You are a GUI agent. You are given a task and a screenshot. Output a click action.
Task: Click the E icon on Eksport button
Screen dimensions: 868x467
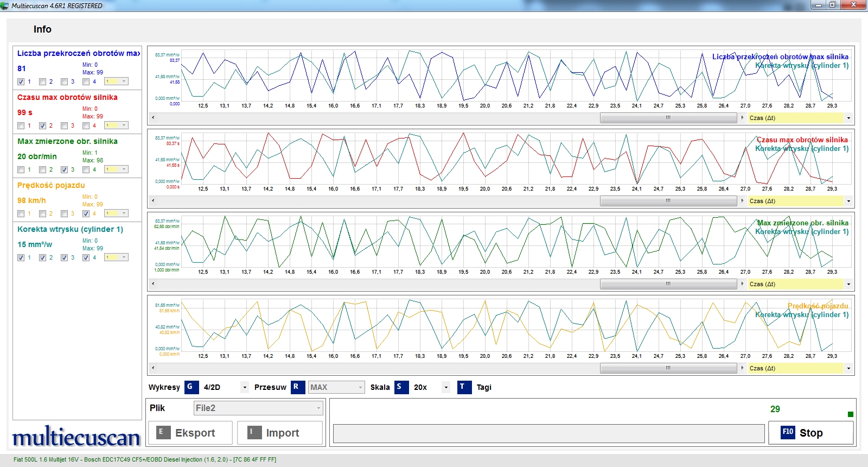[x=161, y=432]
